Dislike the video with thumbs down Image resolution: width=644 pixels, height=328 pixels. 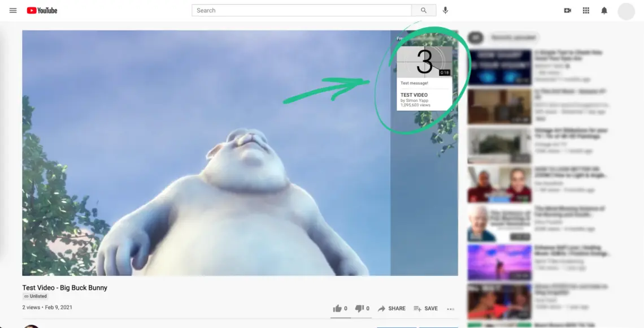[359, 308]
